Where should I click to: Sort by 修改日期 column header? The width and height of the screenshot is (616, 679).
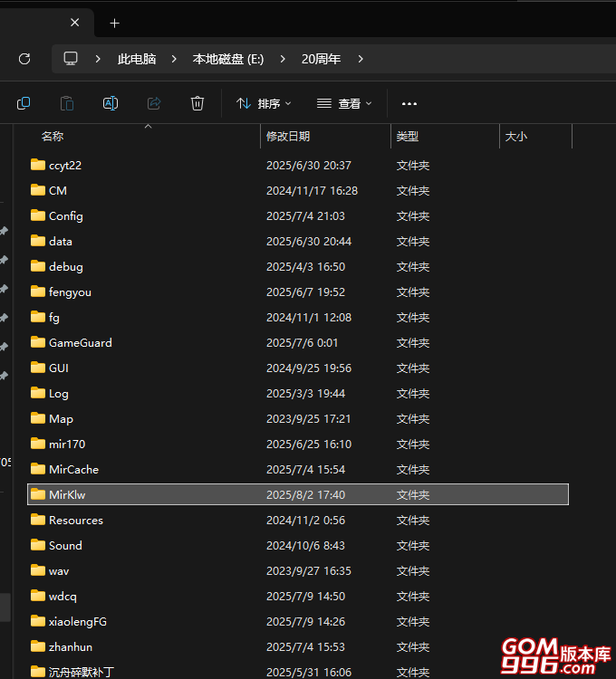(288, 136)
